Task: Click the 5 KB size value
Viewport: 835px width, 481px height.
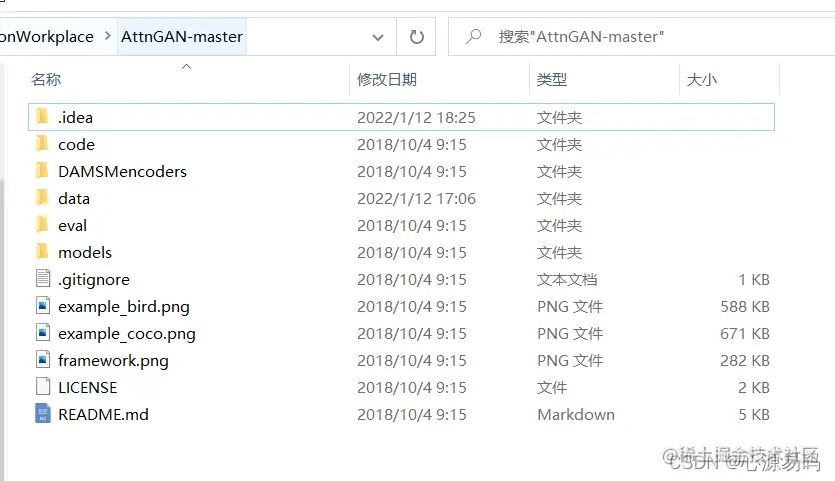Action: [754, 414]
